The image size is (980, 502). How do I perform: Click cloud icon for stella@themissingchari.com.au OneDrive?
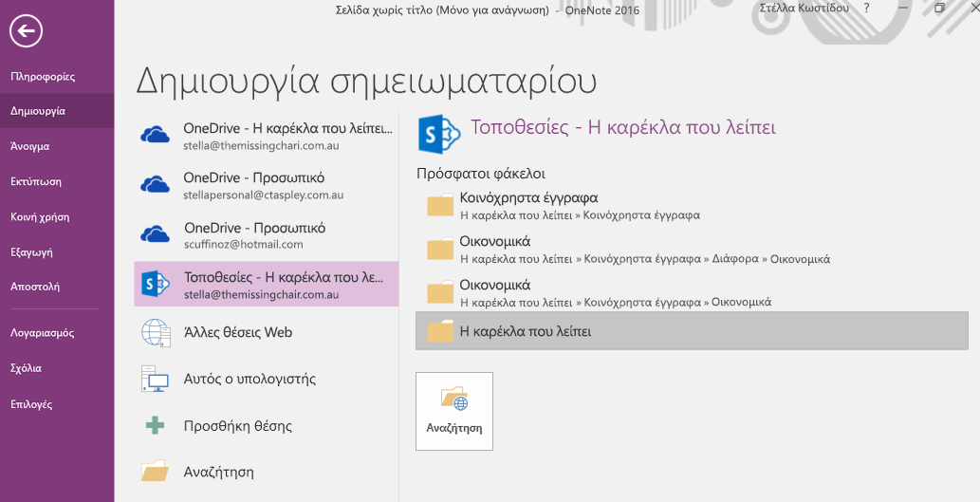[x=155, y=135]
